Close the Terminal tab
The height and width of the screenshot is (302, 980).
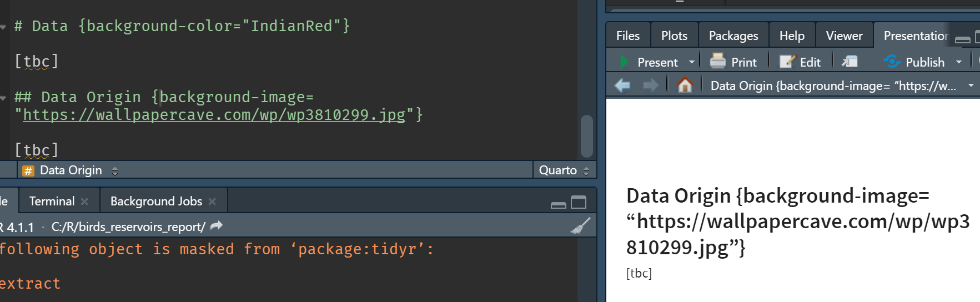point(84,202)
